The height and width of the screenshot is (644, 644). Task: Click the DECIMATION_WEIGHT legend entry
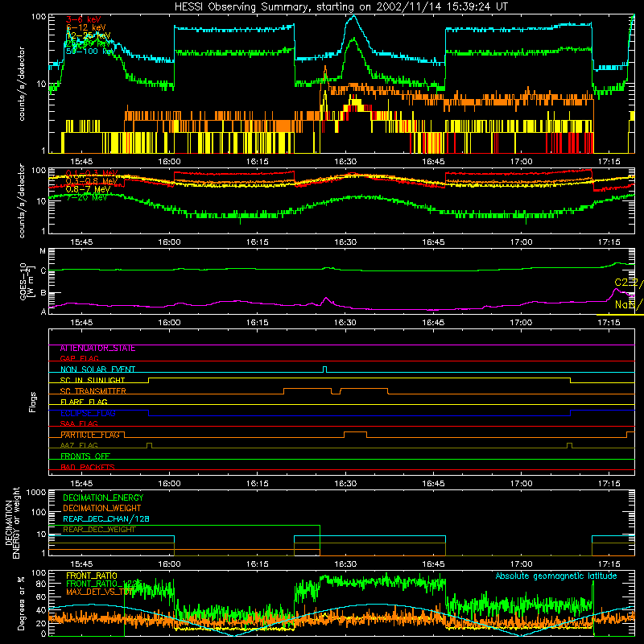(x=102, y=509)
